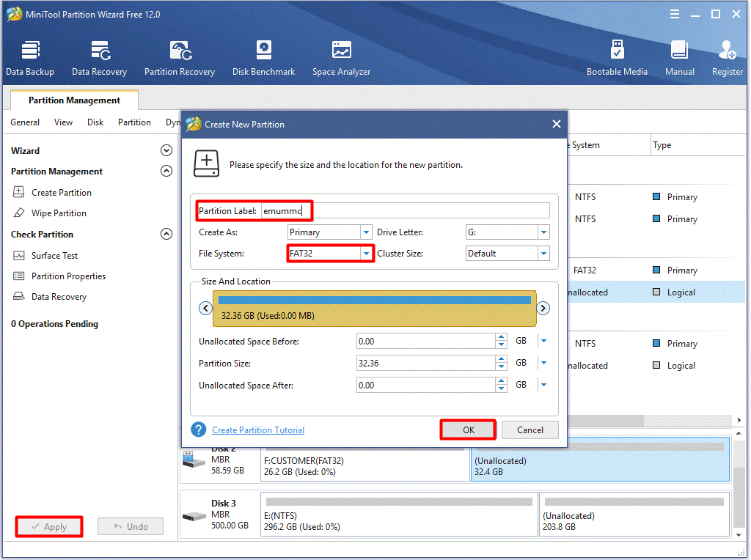Click Wipe Partition in sidebar
This screenshot has width=751, height=560.
(59, 213)
